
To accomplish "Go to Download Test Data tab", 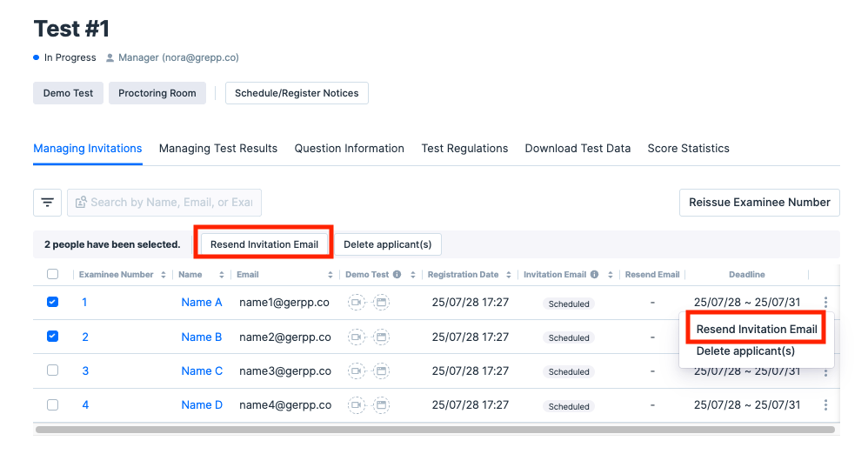I will (x=578, y=149).
